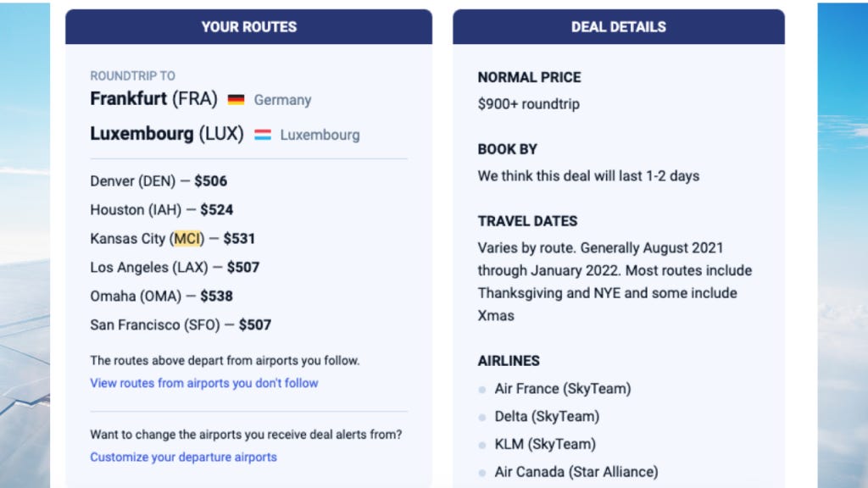Open 'View routes from airports you don't follow'
Screen dimensions: 868x488
click(204, 383)
